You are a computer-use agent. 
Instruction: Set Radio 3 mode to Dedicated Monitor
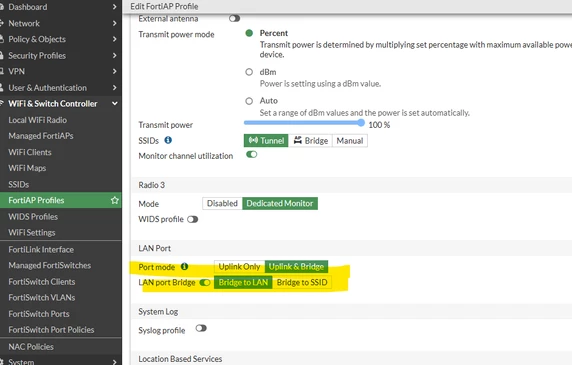click(x=280, y=203)
